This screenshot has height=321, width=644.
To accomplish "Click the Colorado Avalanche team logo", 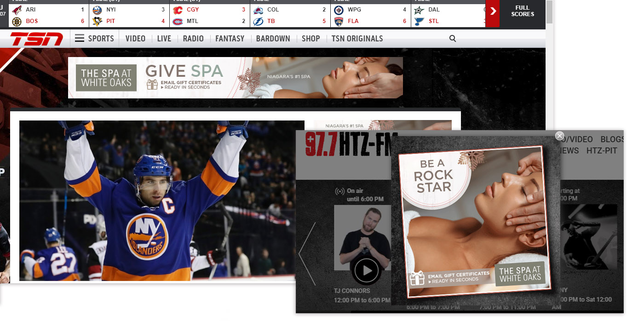I will 258,10.
